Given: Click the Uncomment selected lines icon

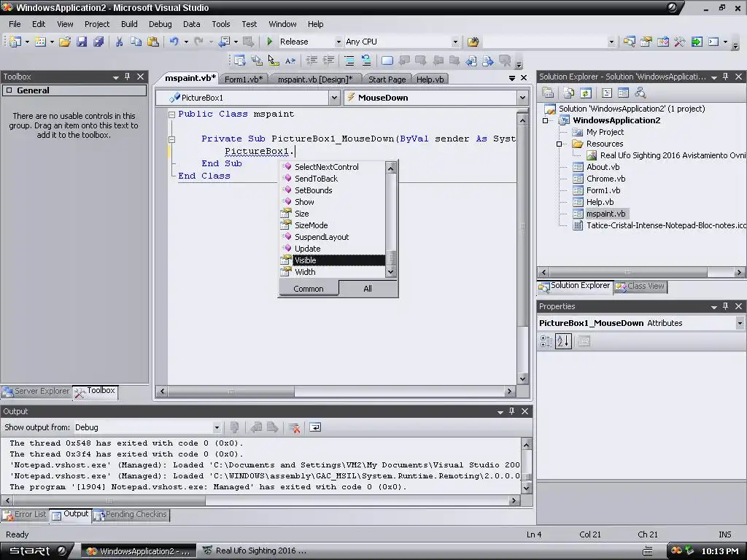Looking at the screenshot, I should [x=366, y=61].
